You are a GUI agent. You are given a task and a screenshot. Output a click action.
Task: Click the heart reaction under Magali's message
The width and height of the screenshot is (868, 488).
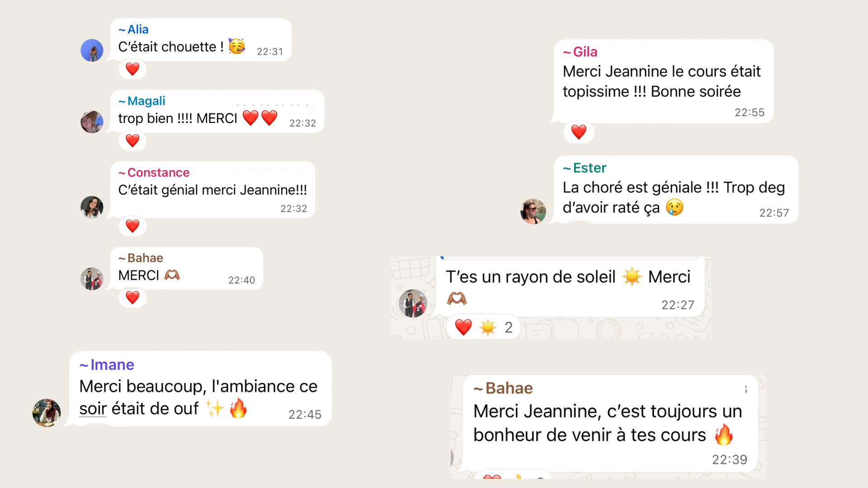[x=132, y=141]
